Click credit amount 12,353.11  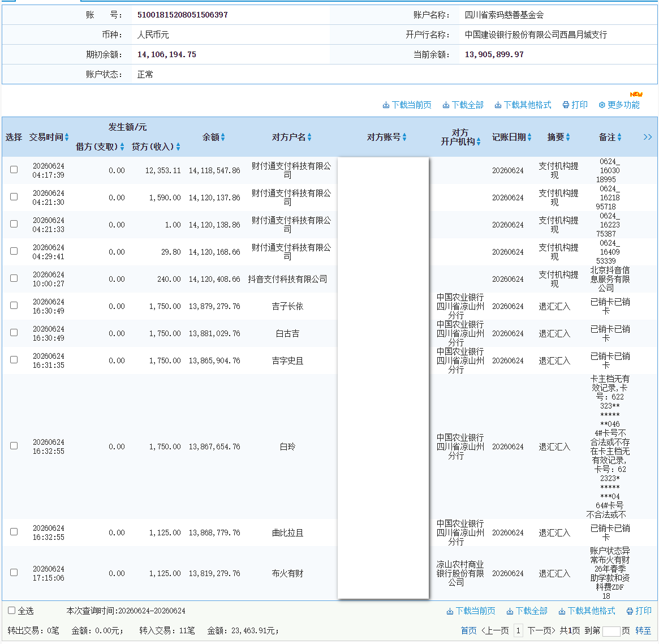pyautogui.click(x=163, y=171)
